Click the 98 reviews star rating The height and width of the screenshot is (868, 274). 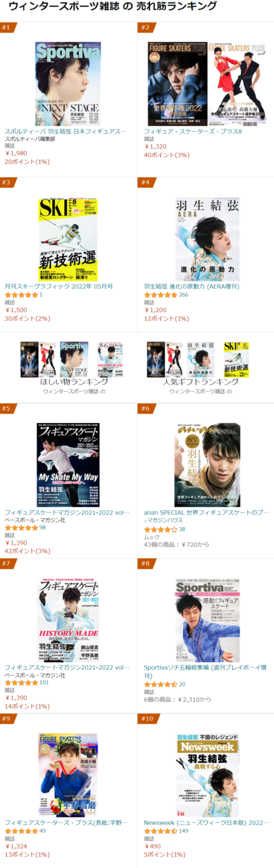tap(25, 528)
